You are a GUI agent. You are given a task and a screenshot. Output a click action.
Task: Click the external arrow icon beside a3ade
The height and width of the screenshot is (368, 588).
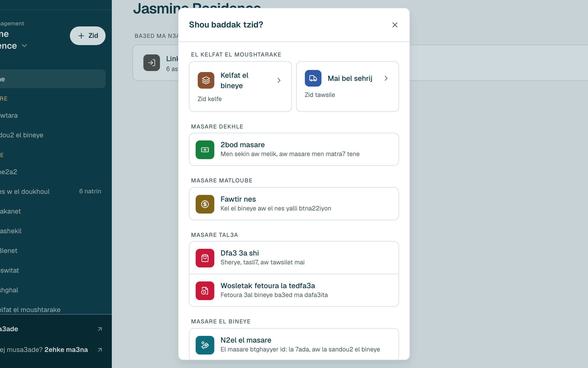tap(100, 329)
